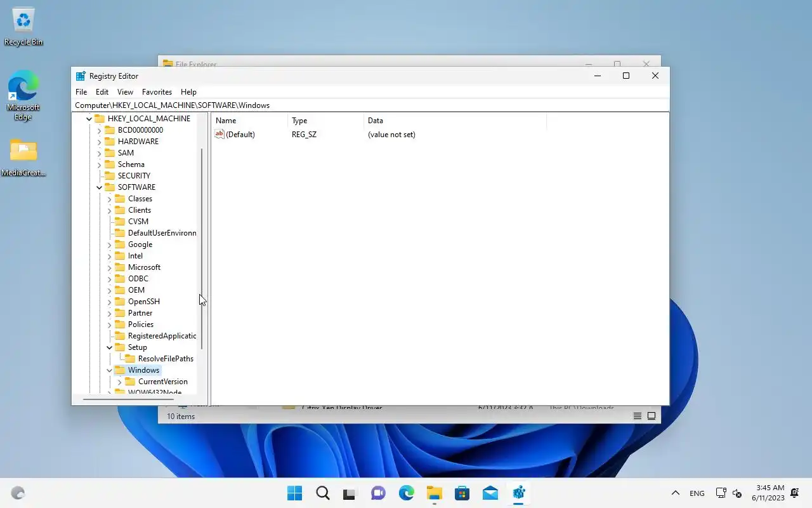This screenshot has width=812, height=508.
Task: Switch File Explorer to large icons view
Action: [652, 417]
